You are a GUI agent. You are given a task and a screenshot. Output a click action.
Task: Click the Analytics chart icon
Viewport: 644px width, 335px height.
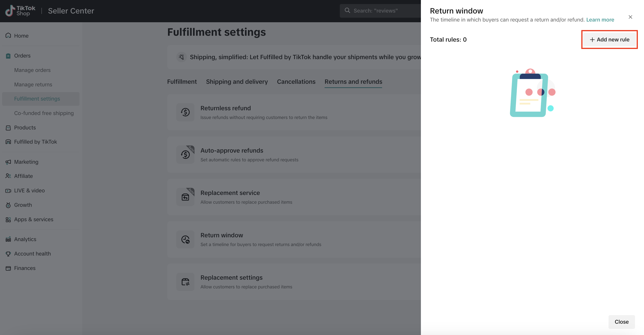click(x=8, y=239)
